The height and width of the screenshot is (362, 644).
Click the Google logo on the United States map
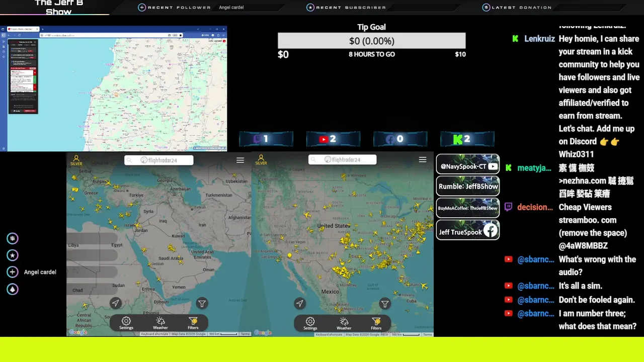[x=263, y=332]
